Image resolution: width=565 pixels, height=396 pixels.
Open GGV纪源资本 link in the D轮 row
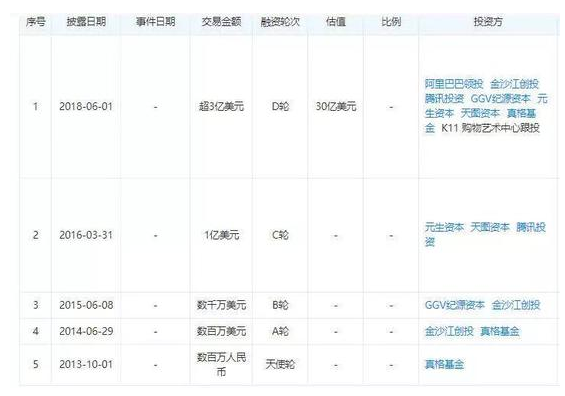[x=501, y=98]
